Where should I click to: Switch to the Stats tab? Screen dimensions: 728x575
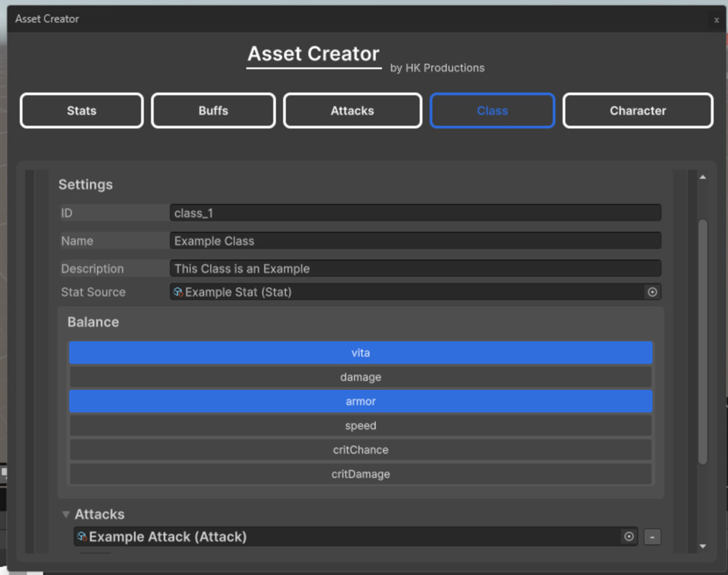pyautogui.click(x=80, y=110)
